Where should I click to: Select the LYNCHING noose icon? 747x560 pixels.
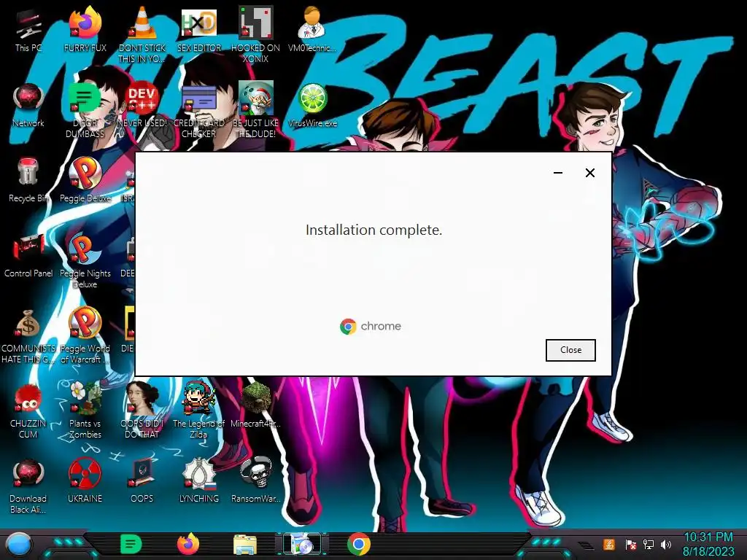pos(199,481)
